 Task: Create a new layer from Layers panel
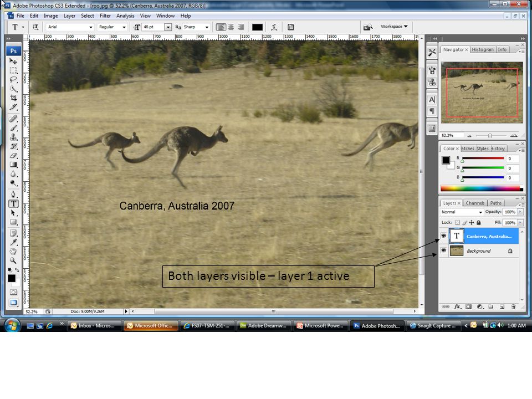(x=502, y=306)
